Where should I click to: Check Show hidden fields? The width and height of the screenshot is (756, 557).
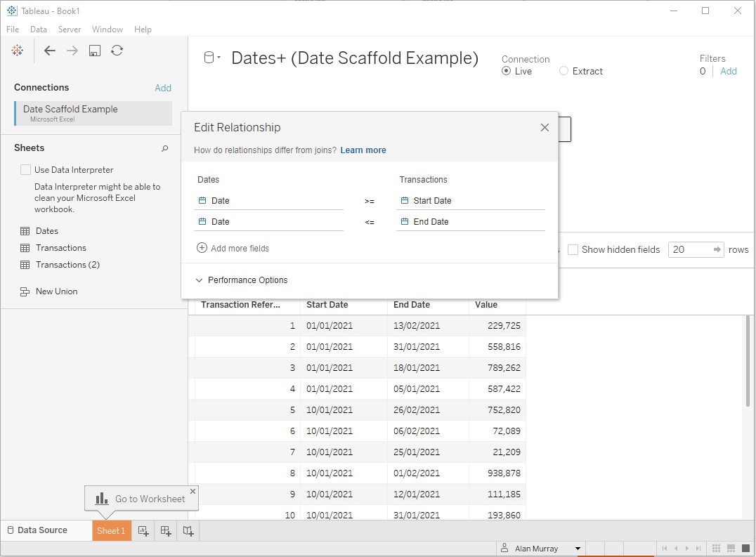(x=573, y=249)
